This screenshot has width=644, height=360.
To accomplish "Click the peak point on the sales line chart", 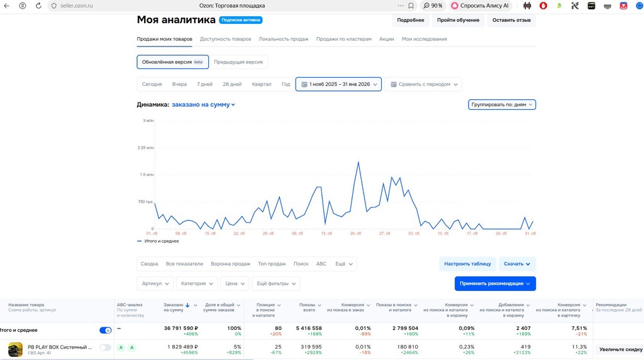I will (x=358, y=162).
